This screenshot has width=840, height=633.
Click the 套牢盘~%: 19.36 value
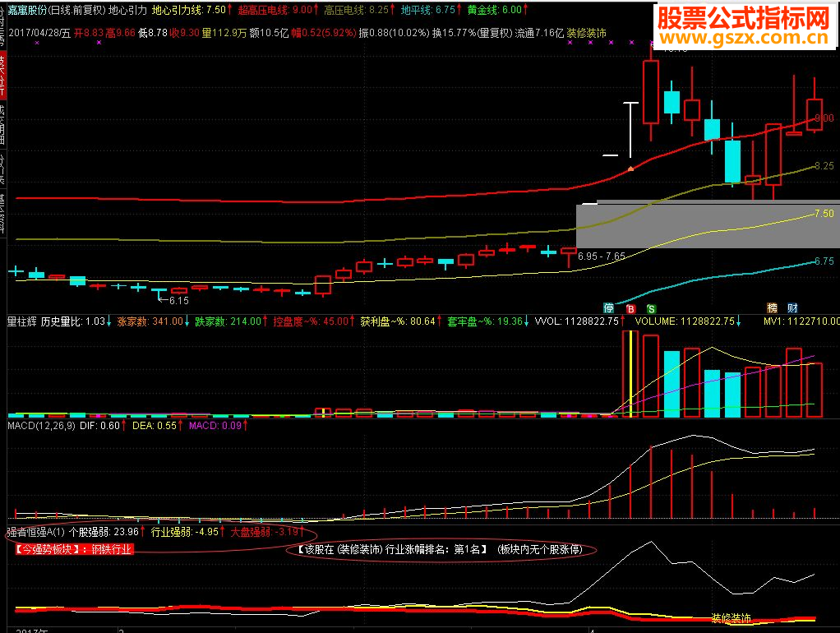pyautogui.click(x=488, y=321)
